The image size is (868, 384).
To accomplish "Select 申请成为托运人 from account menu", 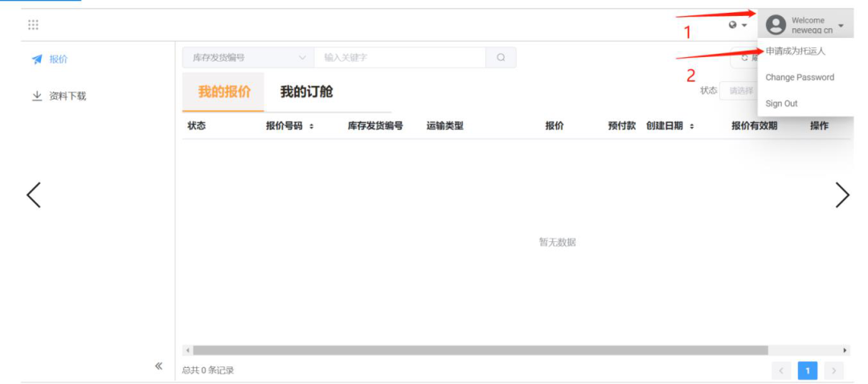I will [796, 51].
